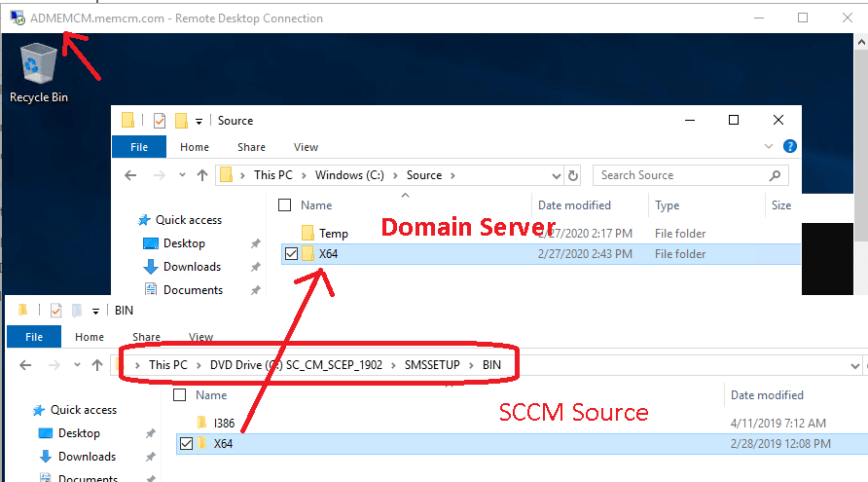Refresh the Source folder address bar
This screenshot has height=482, width=868.
(573, 175)
